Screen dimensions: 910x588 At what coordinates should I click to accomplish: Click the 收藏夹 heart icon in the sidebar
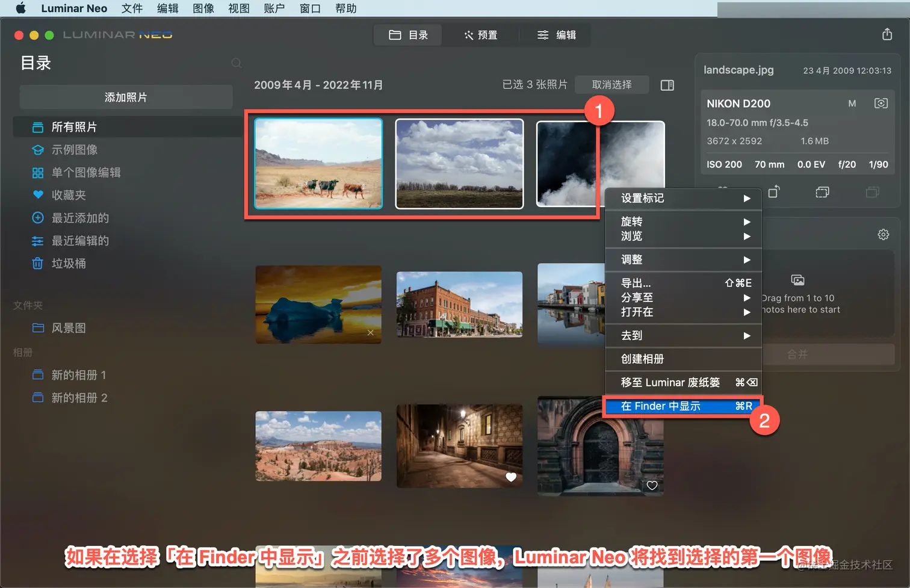[37, 195]
